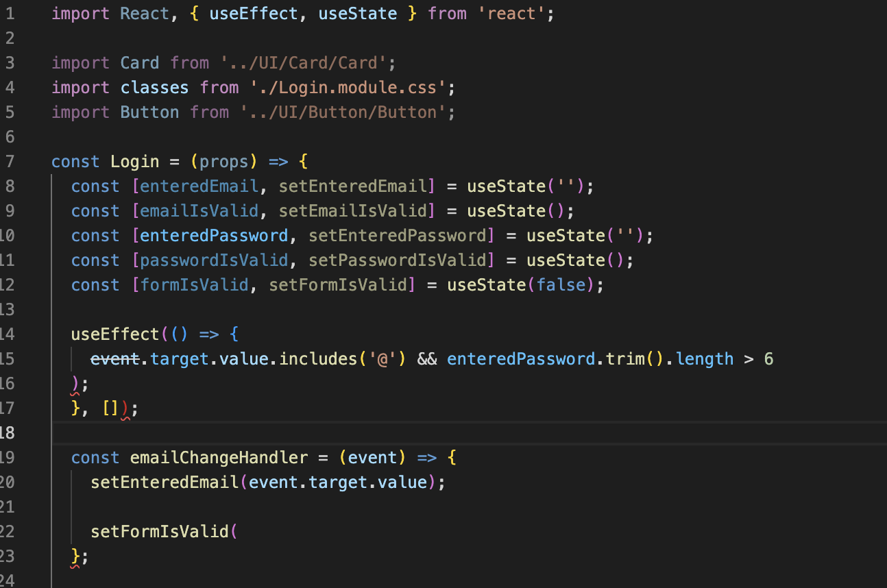Select the setEmailIsValid setter name
The height and width of the screenshot is (588, 887).
click(x=352, y=211)
